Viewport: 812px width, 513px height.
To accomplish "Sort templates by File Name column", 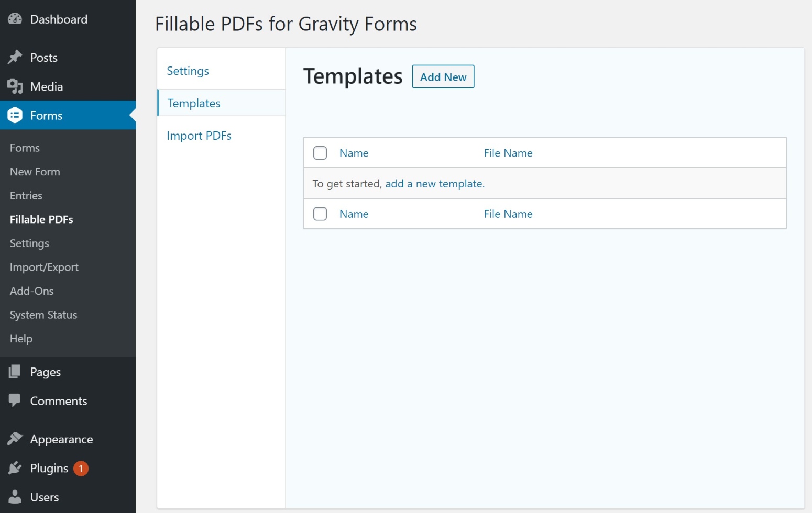I will 508,152.
